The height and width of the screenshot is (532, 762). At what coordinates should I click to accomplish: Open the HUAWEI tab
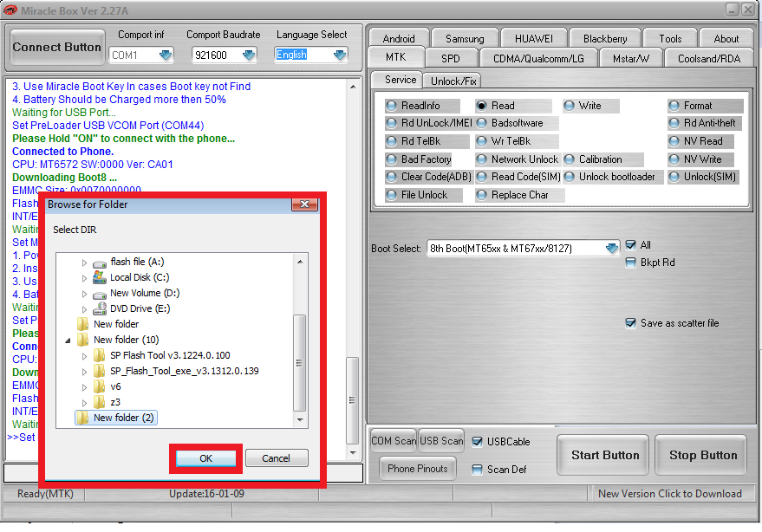pyautogui.click(x=534, y=38)
